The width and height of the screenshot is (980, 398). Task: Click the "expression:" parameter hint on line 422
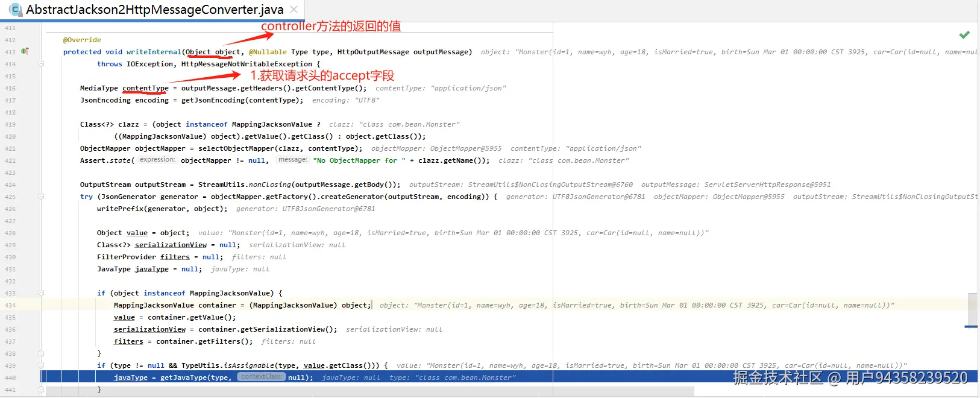157,160
